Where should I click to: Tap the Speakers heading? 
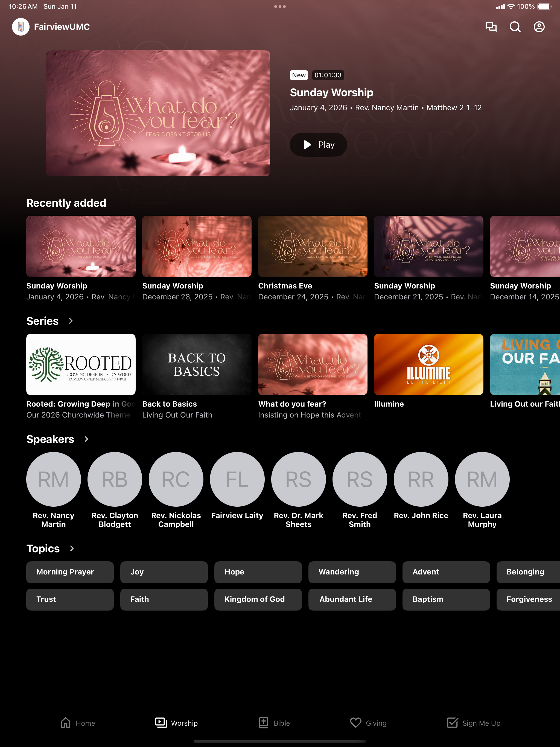point(50,439)
